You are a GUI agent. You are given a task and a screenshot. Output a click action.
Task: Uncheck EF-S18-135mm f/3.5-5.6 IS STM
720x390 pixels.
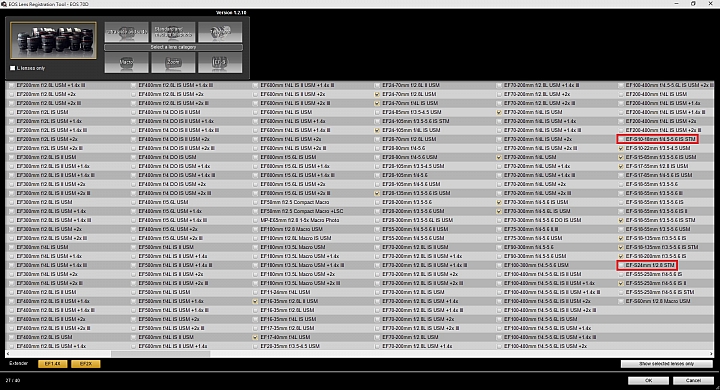point(621,247)
